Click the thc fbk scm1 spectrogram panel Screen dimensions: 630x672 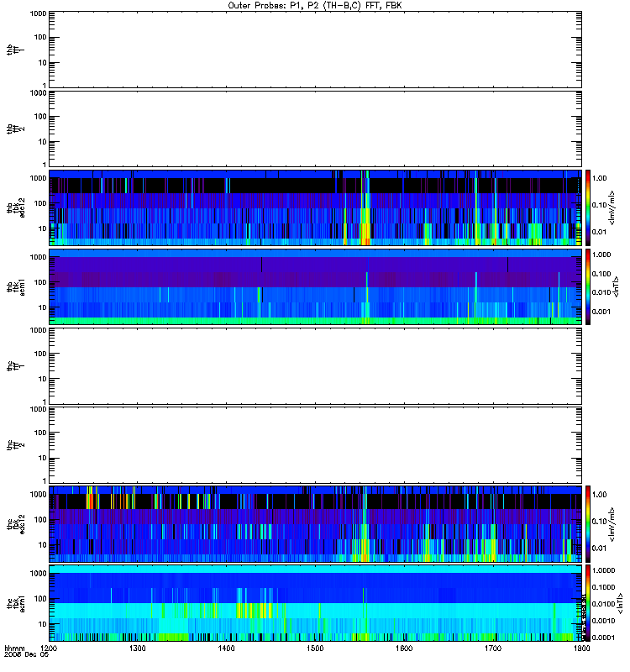point(316,603)
